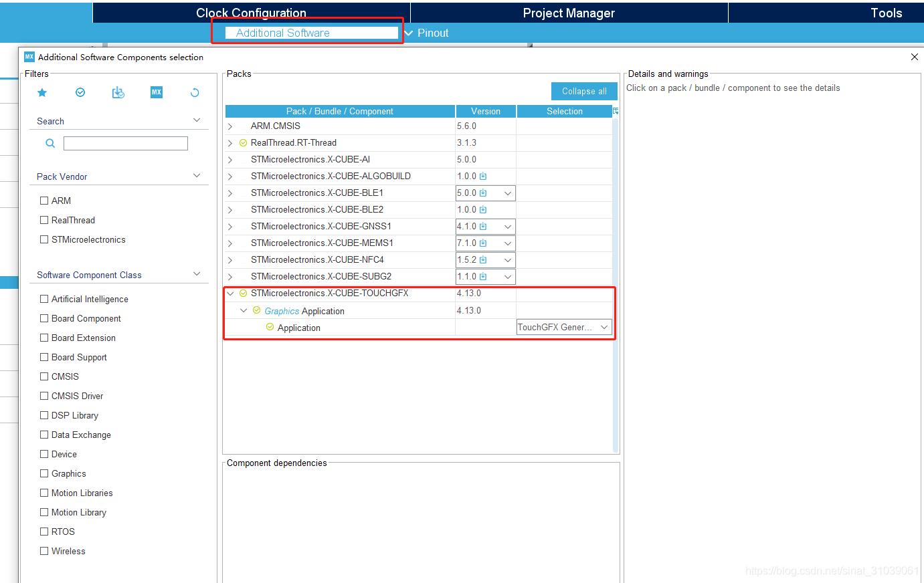Click the installed packs download filter icon
The height and width of the screenshot is (583, 924).
(x=118, y=92)
